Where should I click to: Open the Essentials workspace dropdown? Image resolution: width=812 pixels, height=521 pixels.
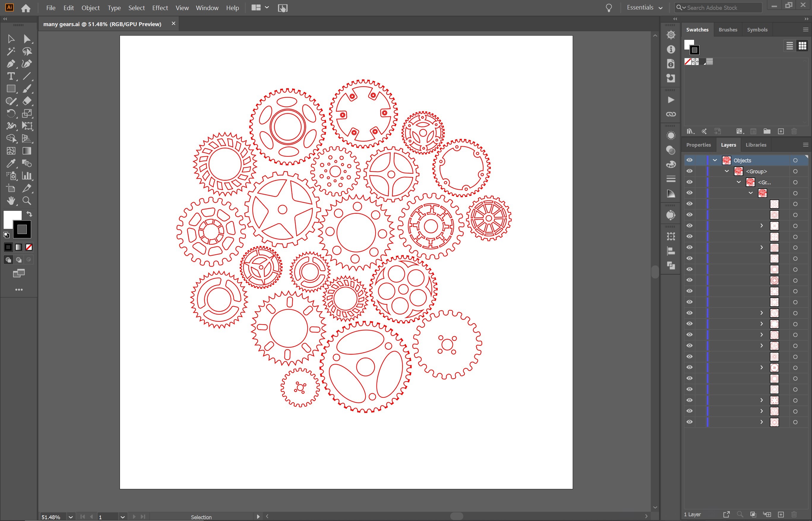point(645,8)
